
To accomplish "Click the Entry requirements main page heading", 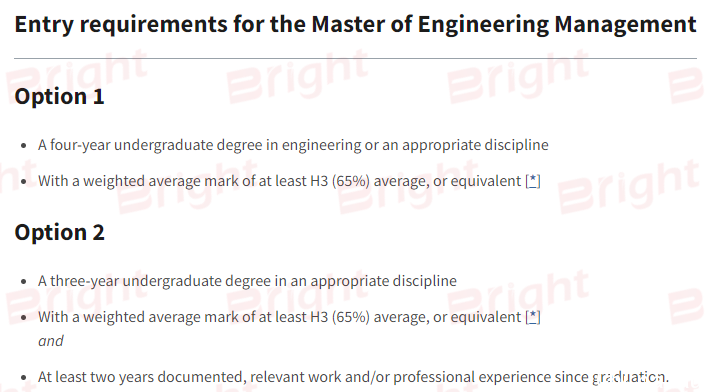I will pos(355,24).
